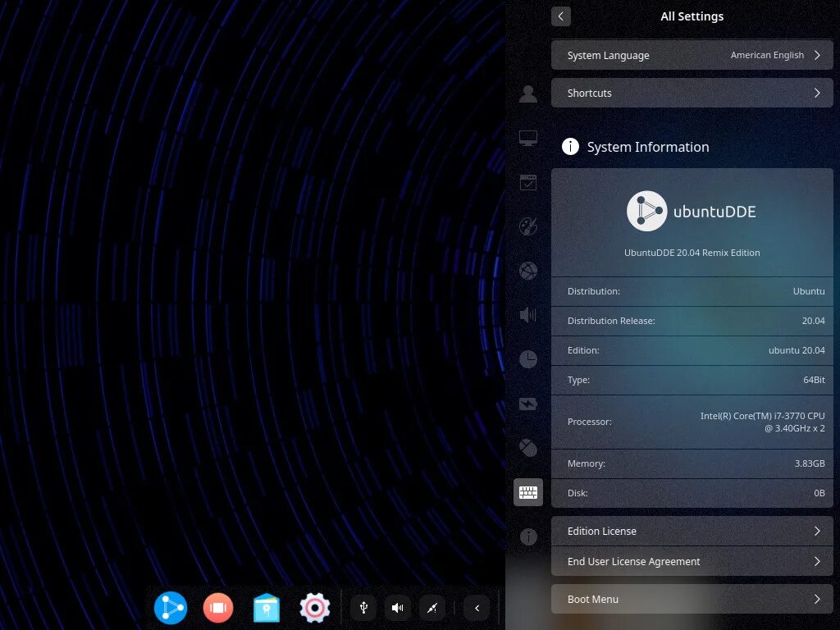This screenshot has height=630, width=840.
Task: Click the American English value
Action: 767,55
